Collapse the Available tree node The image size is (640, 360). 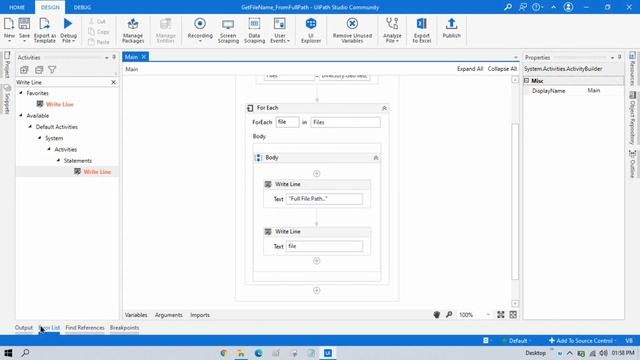[x=21, y=116]
